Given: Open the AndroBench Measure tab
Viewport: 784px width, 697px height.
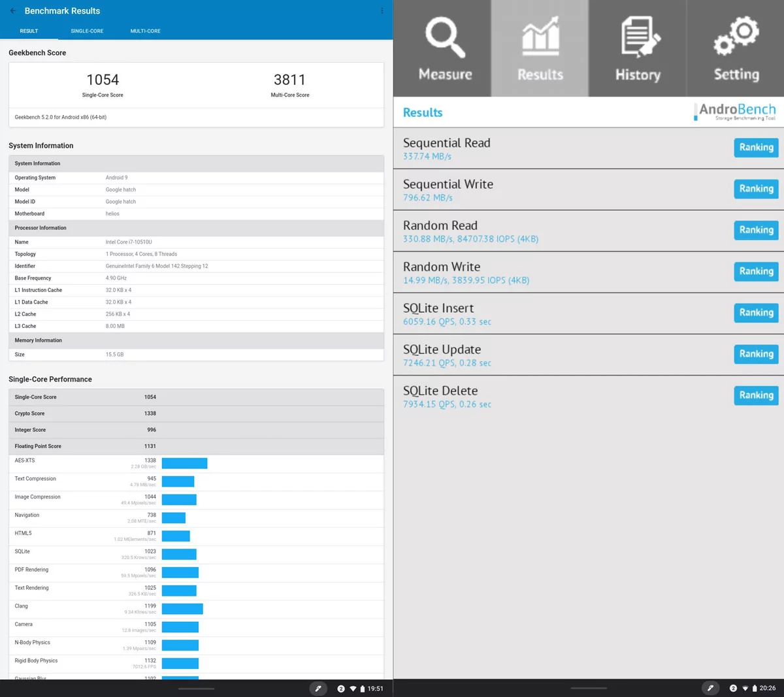Looking at the screenshot, I should coord(442,48).
